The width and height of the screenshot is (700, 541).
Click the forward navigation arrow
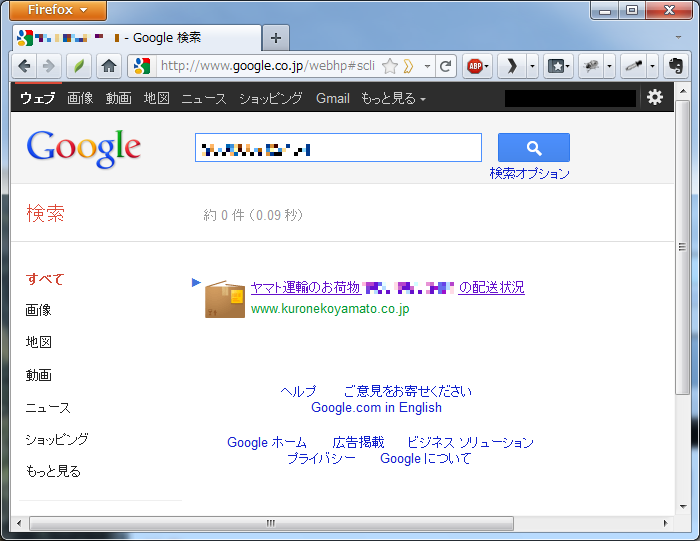(48, 67)
